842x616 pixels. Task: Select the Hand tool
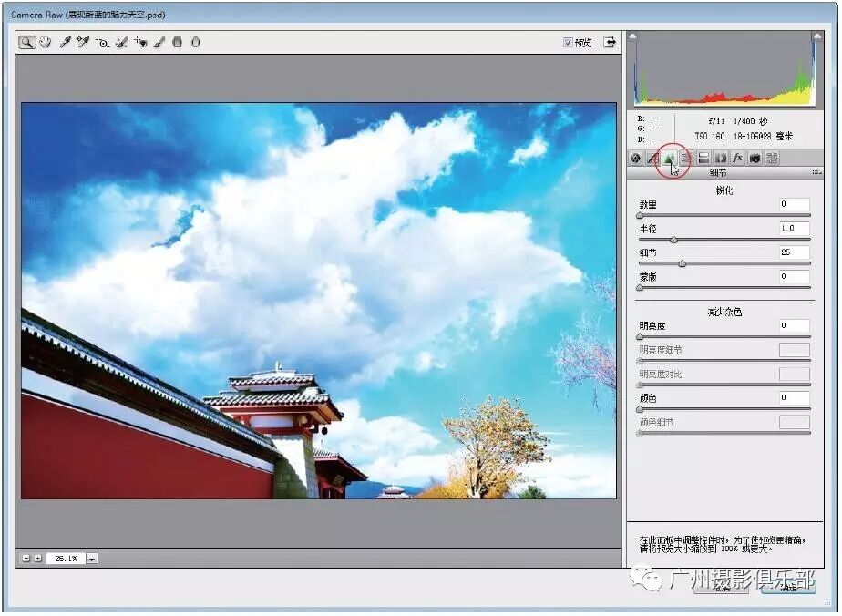pos(45,43)
